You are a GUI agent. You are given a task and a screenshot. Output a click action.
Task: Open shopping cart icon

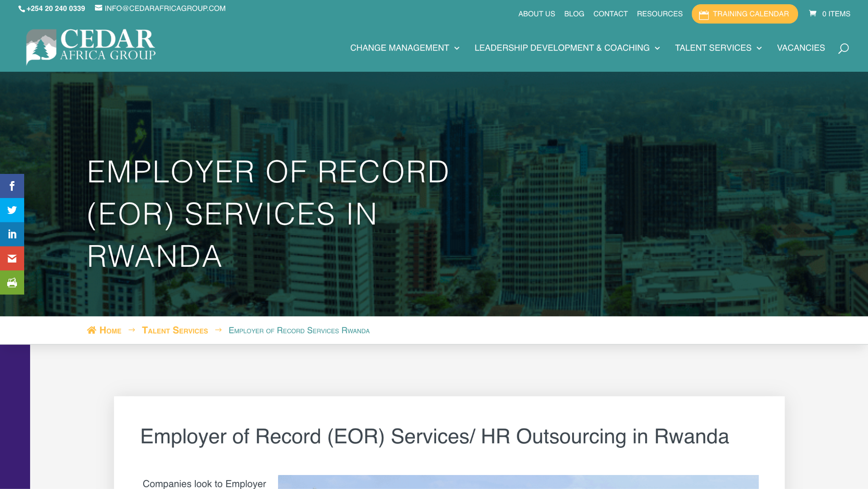pyautogui.click(x=812, y=14)
